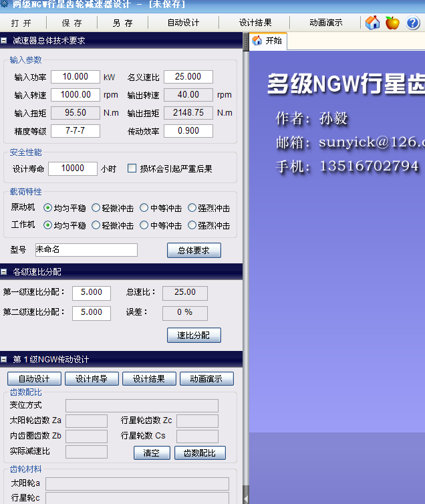Click the 设计寿命 field
Image resolution: width=425 pixels, height=504 pixels.
[73, 168]
